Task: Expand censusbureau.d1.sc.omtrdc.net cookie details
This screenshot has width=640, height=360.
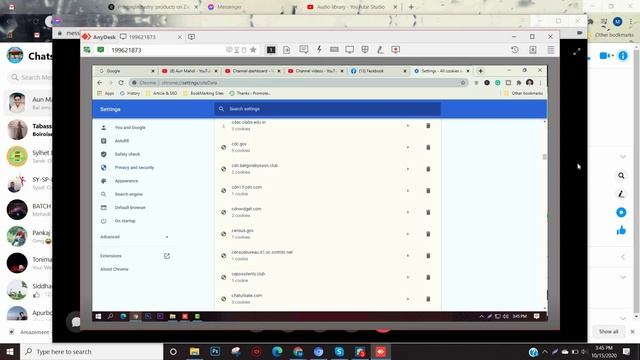Action: pos(408,256)
